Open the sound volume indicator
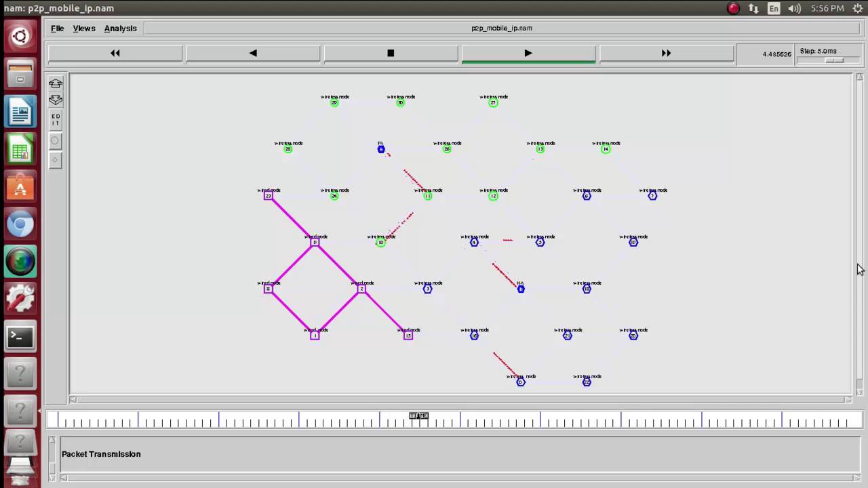 794,8
